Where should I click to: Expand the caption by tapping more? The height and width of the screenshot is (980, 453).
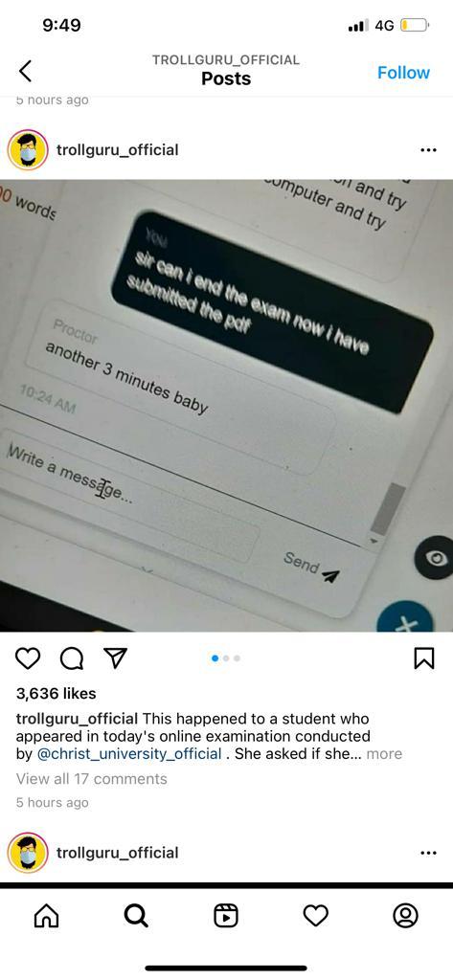(384, 754)
